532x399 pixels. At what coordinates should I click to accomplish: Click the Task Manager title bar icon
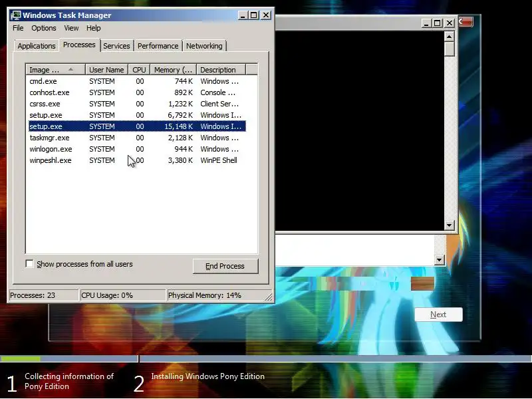click(x=15, y=15)
